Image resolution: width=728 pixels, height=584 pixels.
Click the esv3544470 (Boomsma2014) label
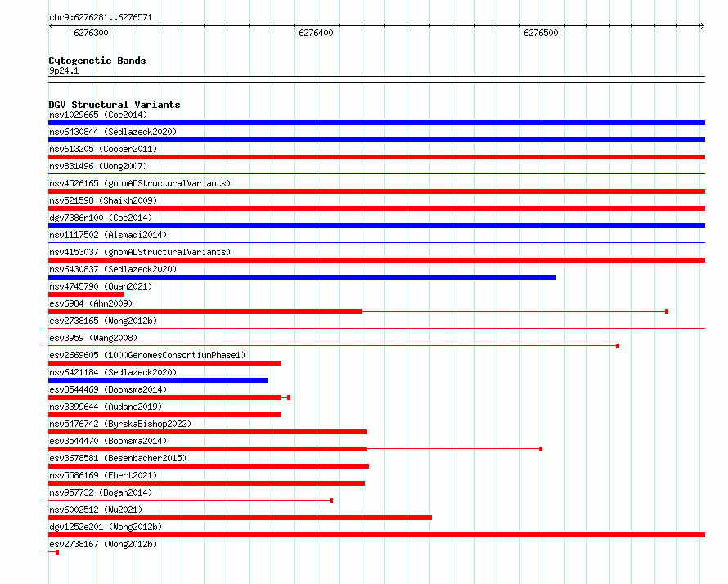pyautogui.click(x=108, y=441)
